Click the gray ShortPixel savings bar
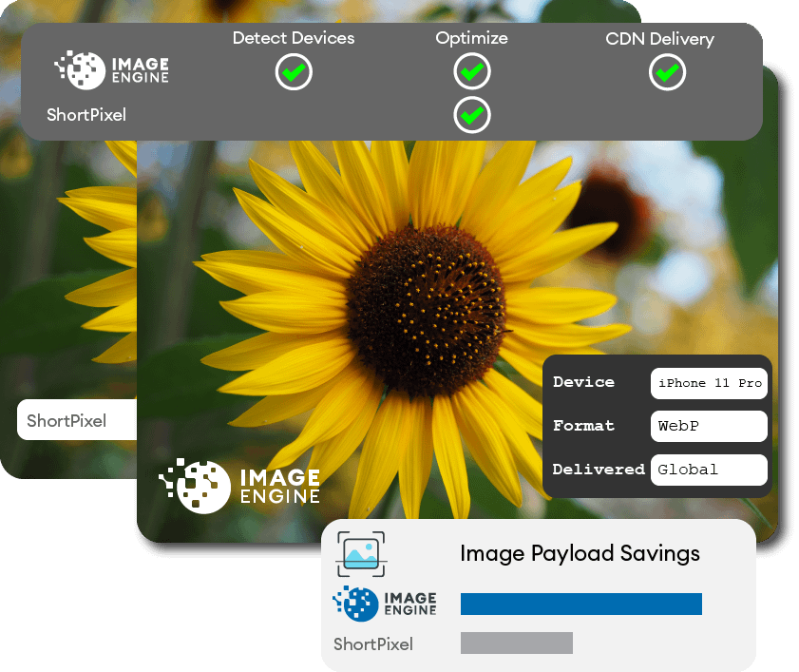The height and width of the screenshot is (672, 799). [516, 643]
